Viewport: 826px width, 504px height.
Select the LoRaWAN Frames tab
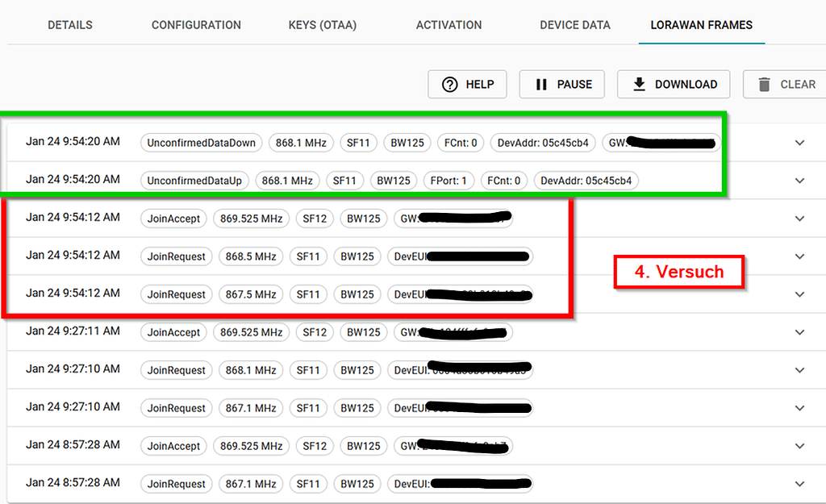tap(701, 25)
